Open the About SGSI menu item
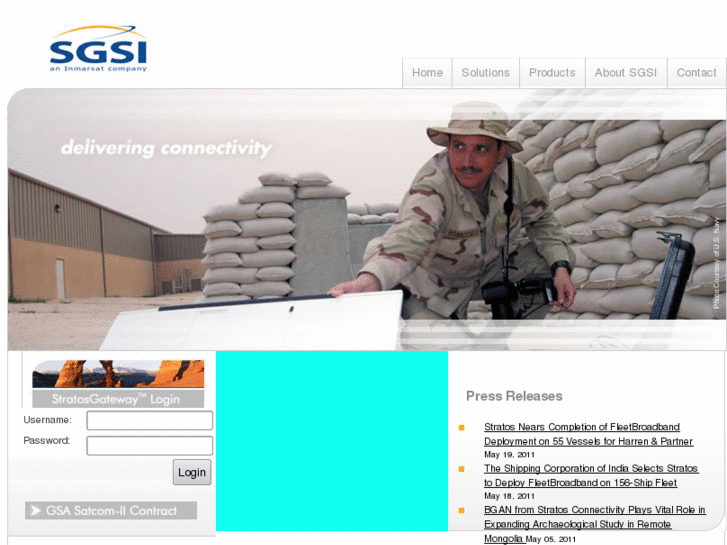727x545 pixels. (626, 73)
